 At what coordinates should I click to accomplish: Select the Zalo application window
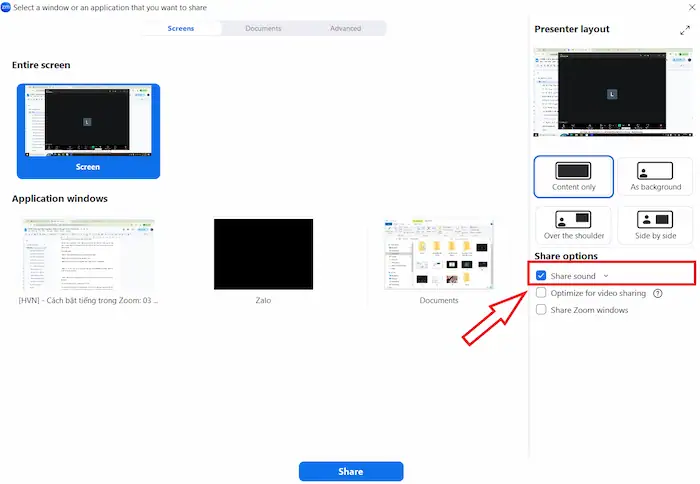coord(263,255)
